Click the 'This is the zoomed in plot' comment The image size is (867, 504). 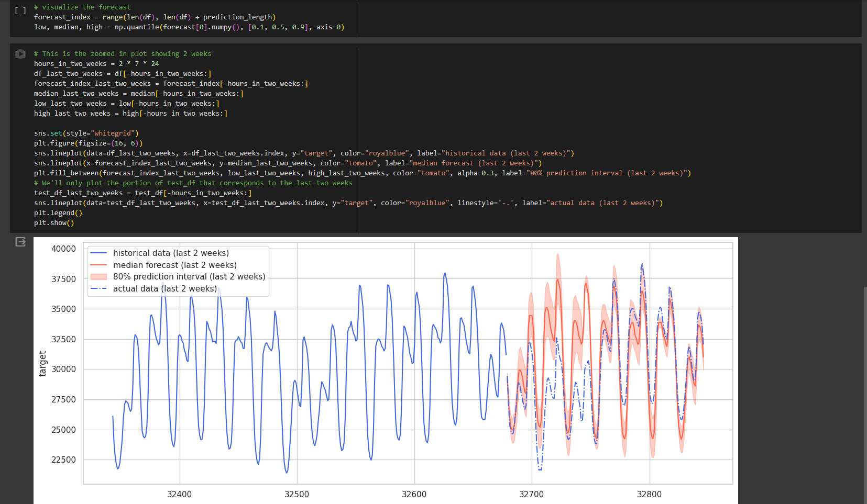(123, 53)
